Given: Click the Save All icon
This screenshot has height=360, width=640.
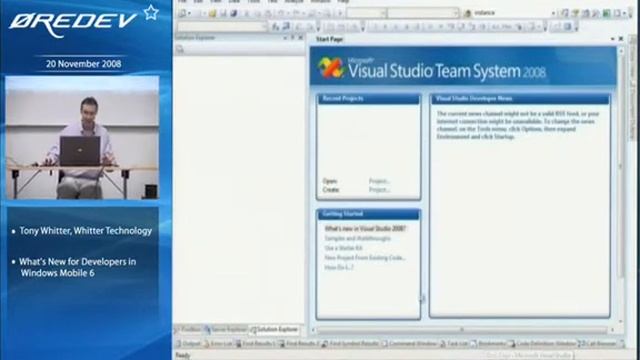Looking at the screenshot, I should [233, 13].
